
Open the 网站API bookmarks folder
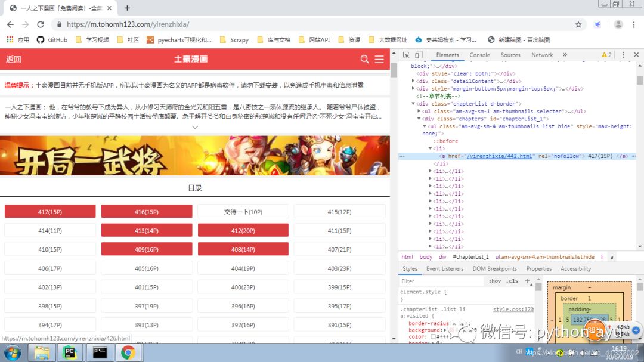(x=314, y=39)
